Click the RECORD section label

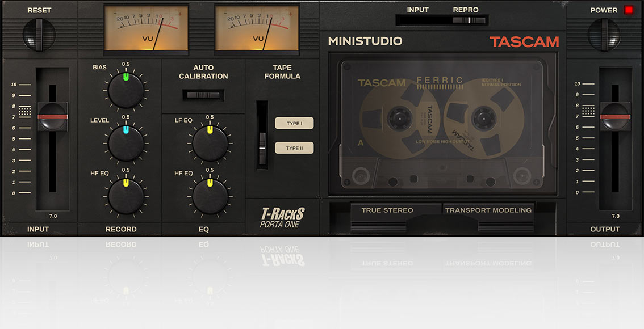pos(121,229)
